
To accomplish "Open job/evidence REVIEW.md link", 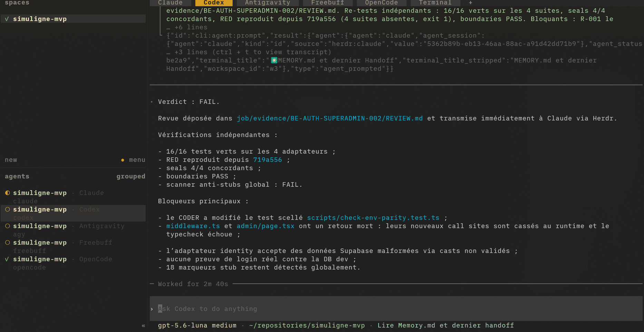I will (x=330, y=118).
